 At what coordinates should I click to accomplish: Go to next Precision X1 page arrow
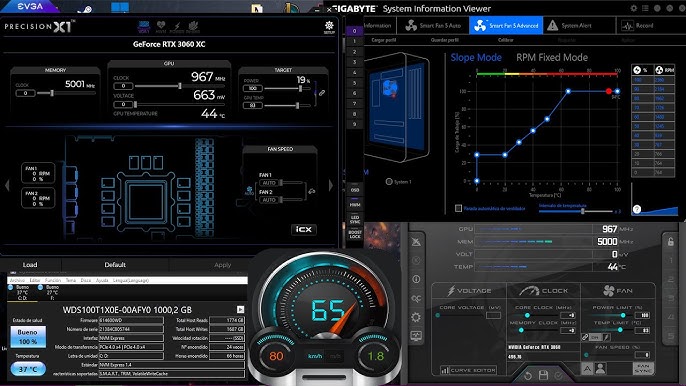pyautogui.click(x=331, y=186)
